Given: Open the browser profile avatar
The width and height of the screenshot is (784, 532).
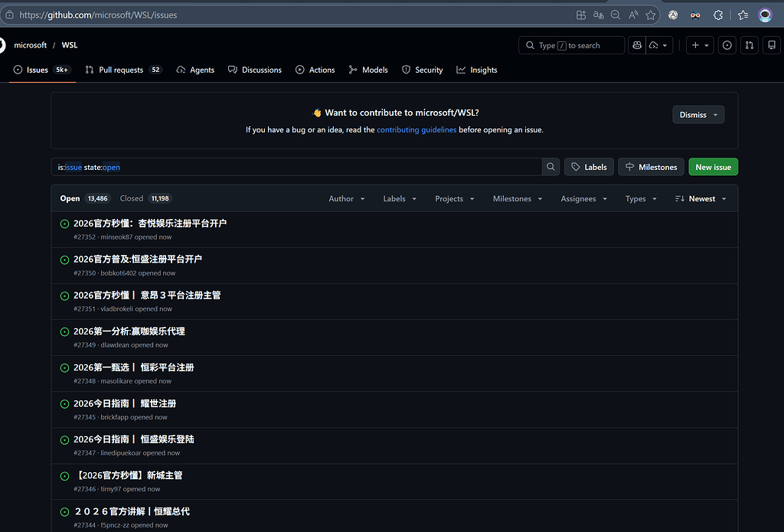Looking at the screenshot, I should [765, 15].
